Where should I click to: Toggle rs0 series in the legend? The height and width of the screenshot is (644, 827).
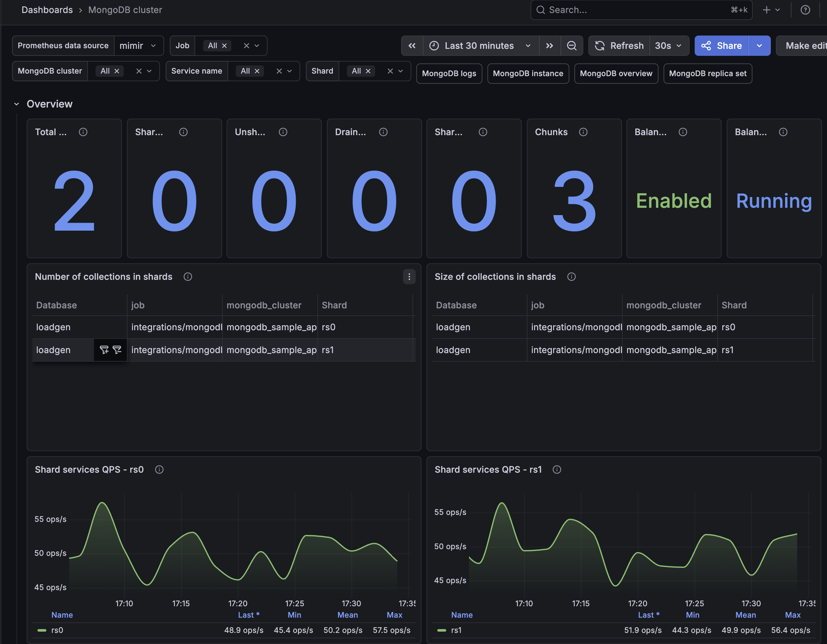click(57, 630)
